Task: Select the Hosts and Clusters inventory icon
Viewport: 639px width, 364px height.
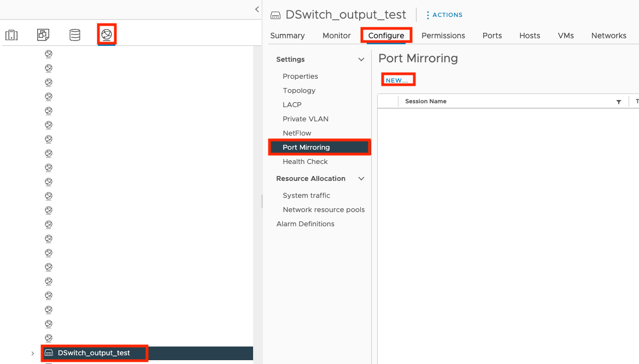Action: click(11, 34)
